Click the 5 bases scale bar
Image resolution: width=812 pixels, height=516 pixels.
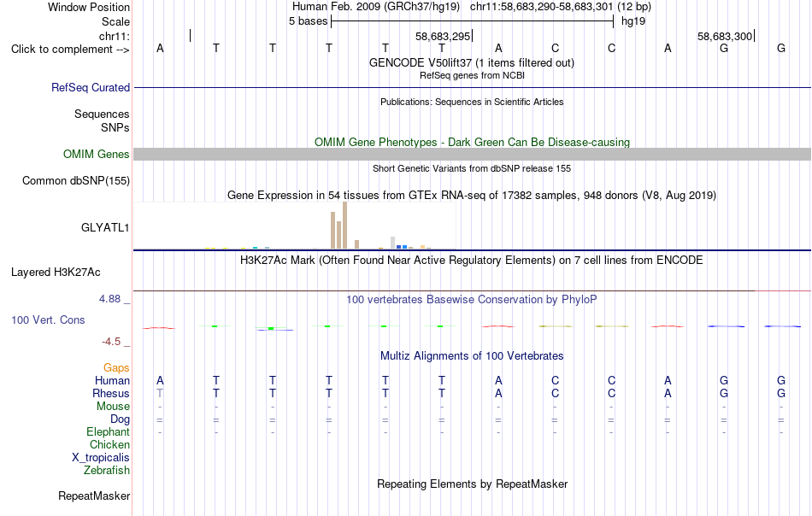[x=473, y=21]
